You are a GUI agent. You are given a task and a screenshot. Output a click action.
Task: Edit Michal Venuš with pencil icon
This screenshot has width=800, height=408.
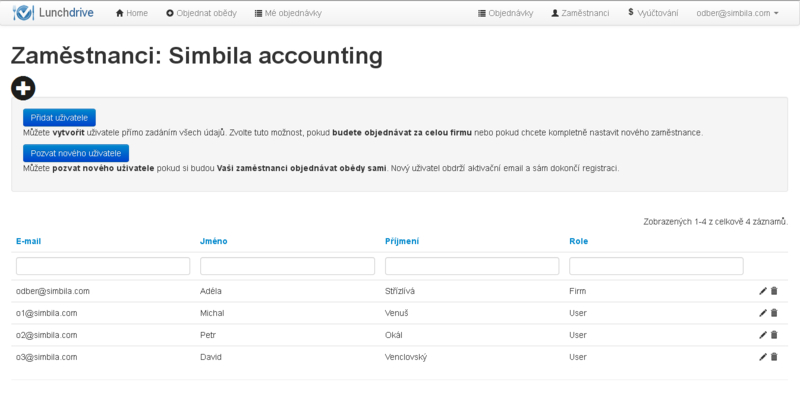pos(763,313)
